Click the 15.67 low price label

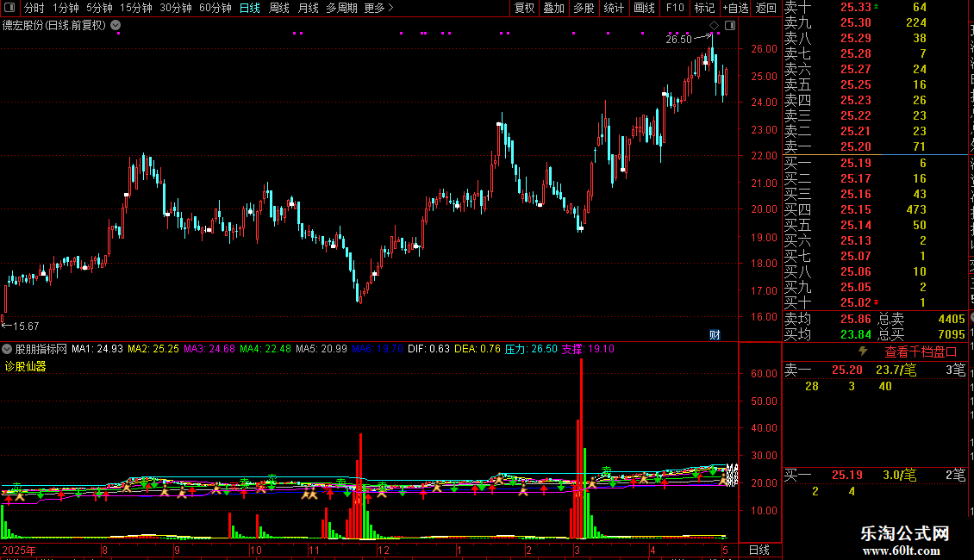coord(26,326)
